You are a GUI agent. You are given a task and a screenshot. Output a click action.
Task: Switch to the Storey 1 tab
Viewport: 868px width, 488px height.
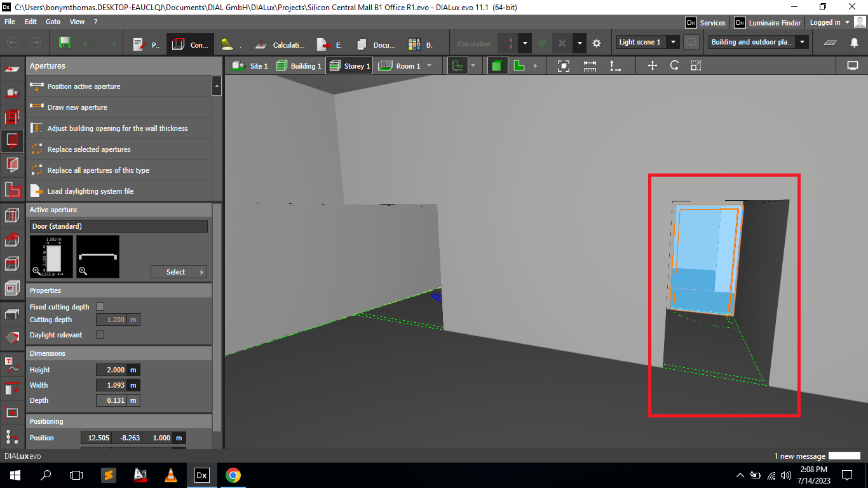348,66
